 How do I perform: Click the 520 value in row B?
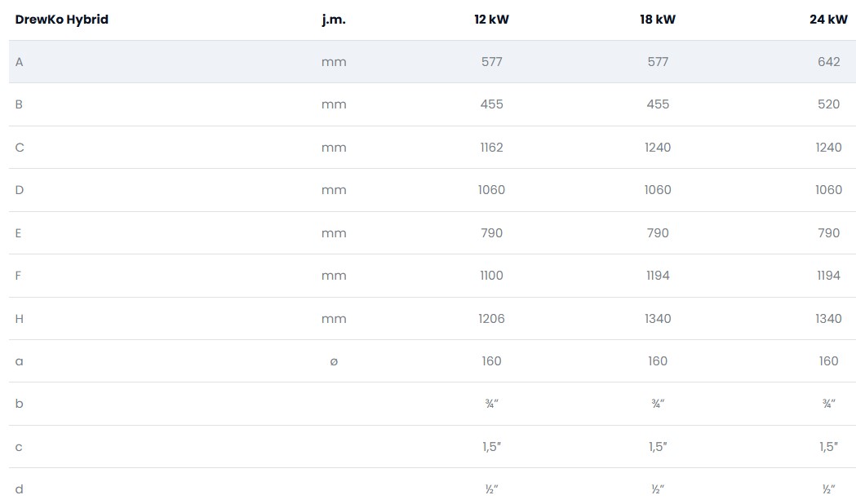click(x=828, y=104)
